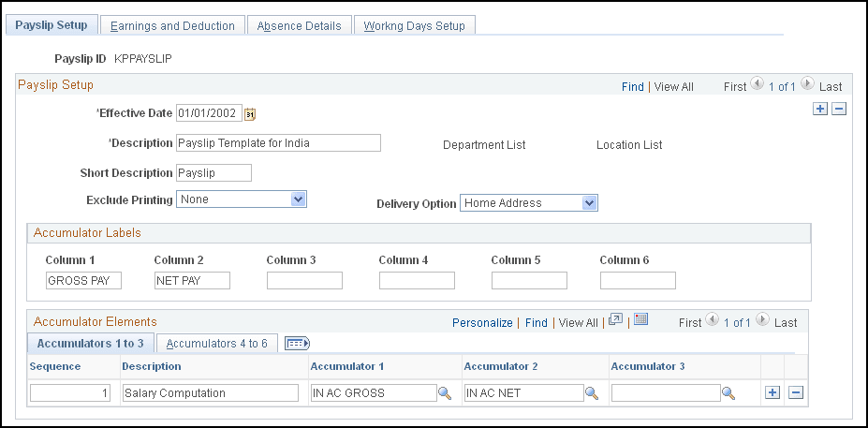Sort grid by Accumulator 1 column header

coord(347,366)
